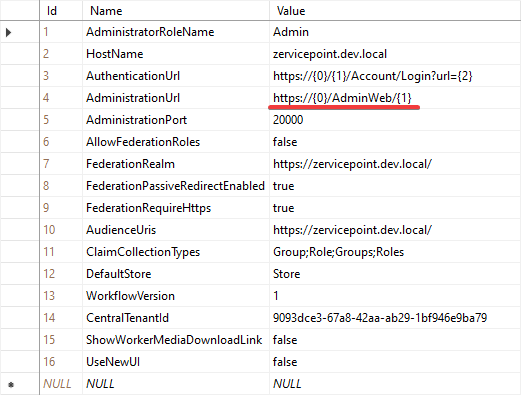The image size is (522, 396).
Task: Click the NULL Id cell of new row
Action: [61, 384]
